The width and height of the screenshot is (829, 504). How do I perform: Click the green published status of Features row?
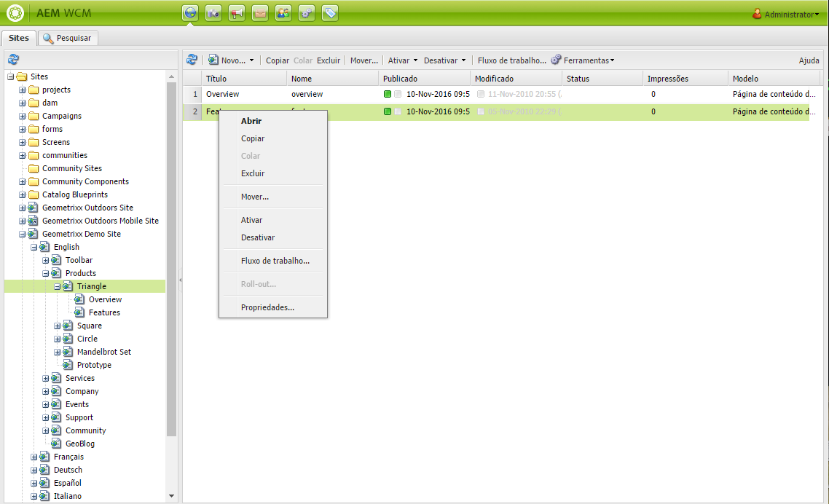point(388,111)
